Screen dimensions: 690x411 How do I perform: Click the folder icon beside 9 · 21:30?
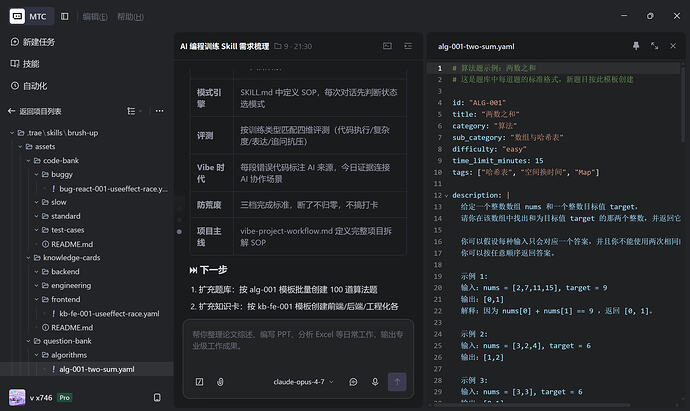click(278, 46)
